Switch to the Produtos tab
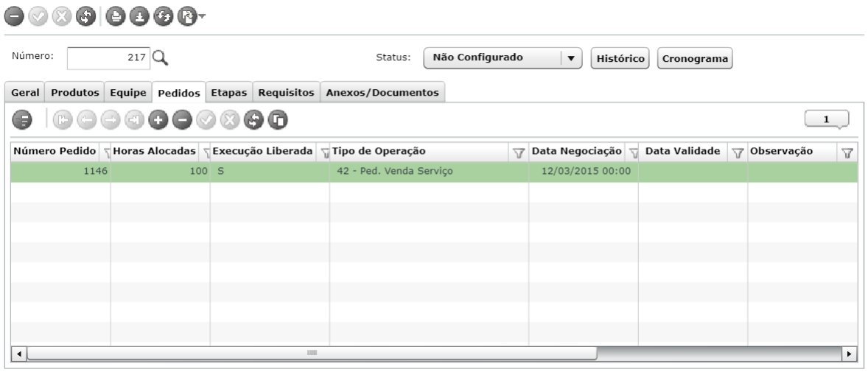This screenshot has width=868, height=372. [x=74, y=92]
